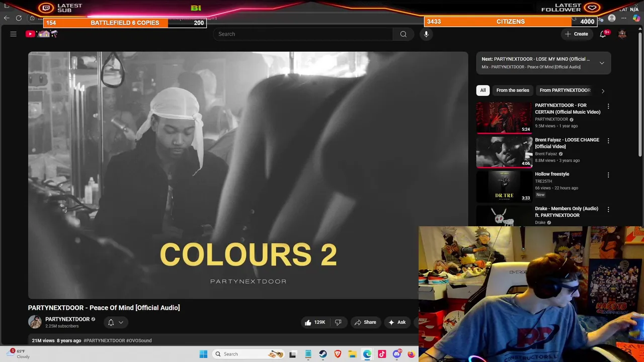This screenshot has height=362, width=644.
Task: Open options menu for Members Only video
Action: (x=608, y=209)
